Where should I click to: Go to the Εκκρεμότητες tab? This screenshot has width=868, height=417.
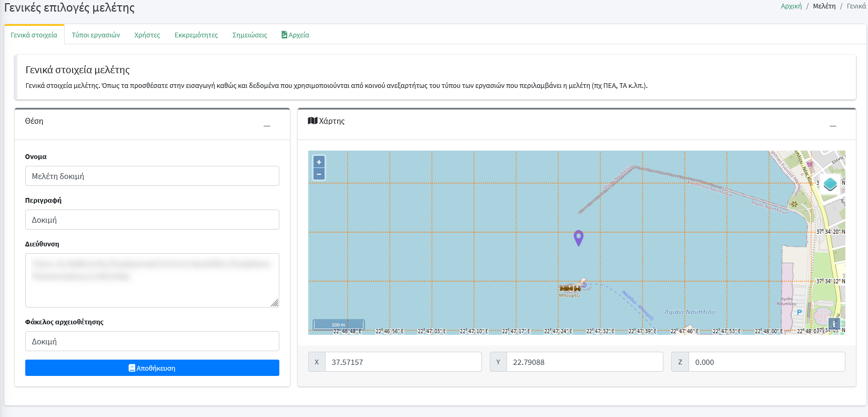pos(196,35)
